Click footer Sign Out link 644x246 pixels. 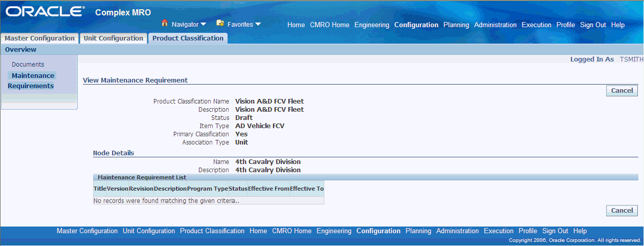(x=555, y=231)
